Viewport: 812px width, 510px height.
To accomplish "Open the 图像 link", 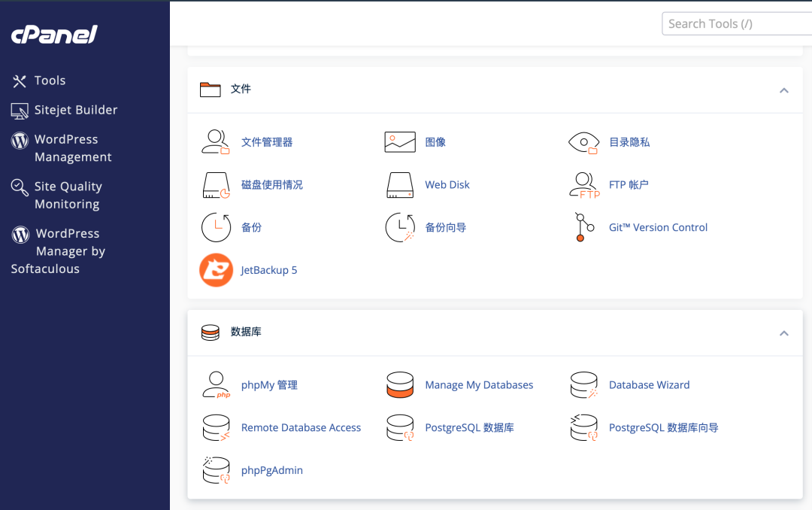I will (435, 142).
